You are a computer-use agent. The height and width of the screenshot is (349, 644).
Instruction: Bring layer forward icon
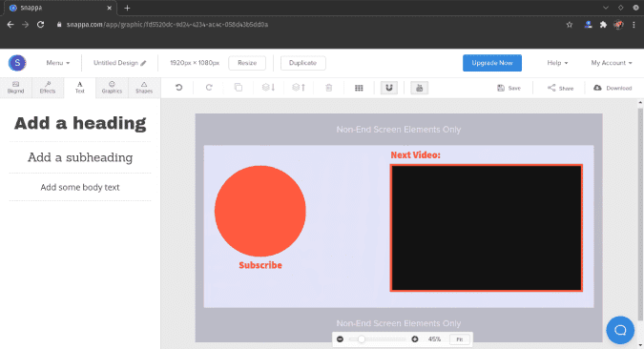(299, 88)
